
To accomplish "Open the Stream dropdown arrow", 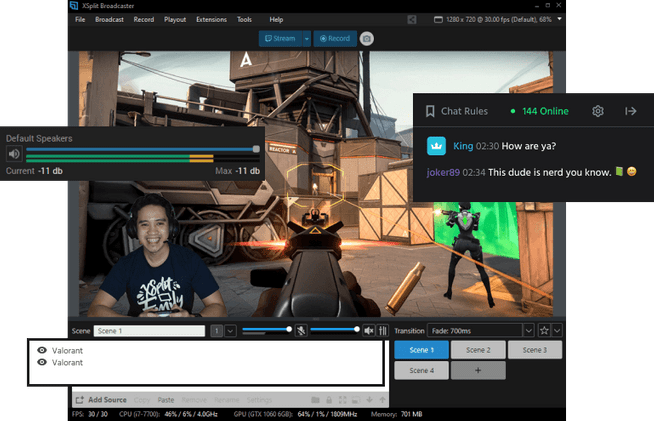I will tap(307, 39).
